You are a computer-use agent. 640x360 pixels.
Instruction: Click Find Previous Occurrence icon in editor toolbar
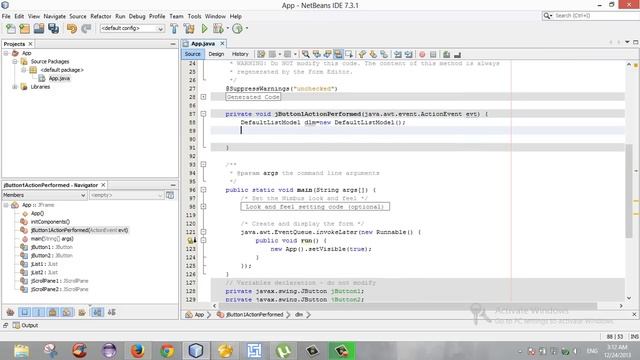point(316,54)
